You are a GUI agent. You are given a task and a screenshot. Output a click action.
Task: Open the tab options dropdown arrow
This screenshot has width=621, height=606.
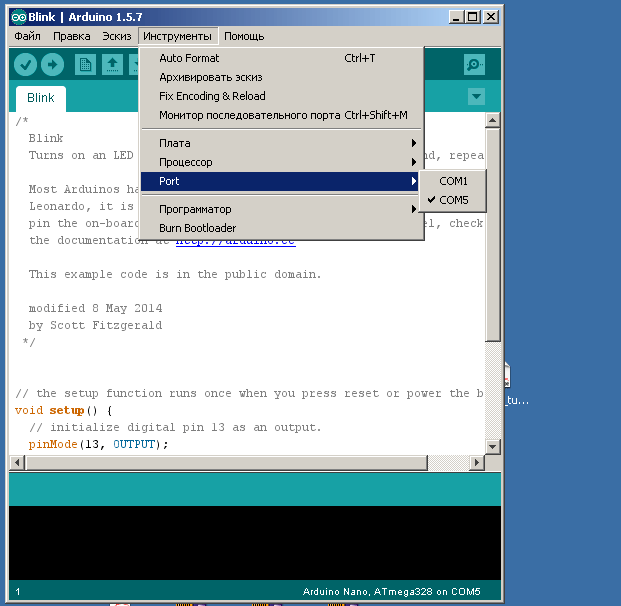point(476,96)
